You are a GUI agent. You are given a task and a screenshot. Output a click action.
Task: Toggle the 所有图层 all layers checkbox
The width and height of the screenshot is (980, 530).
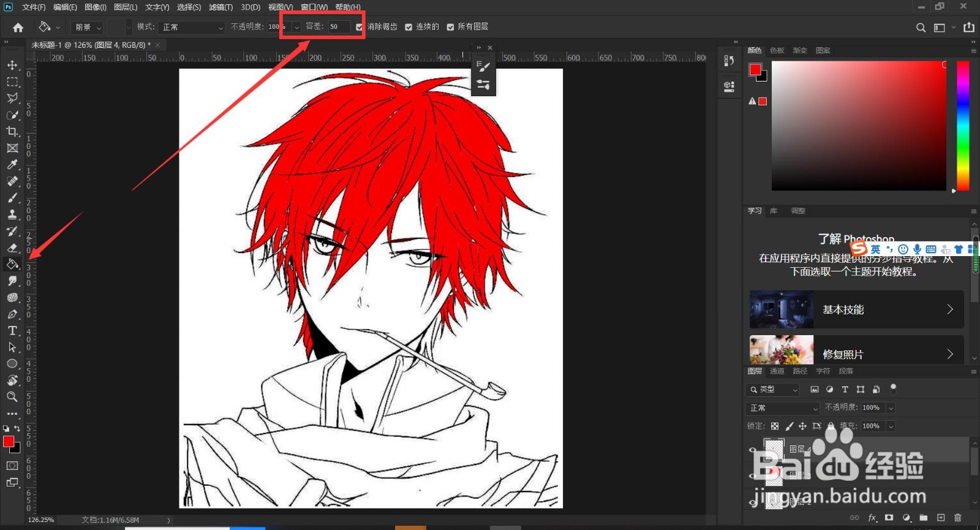click(450, 27)
